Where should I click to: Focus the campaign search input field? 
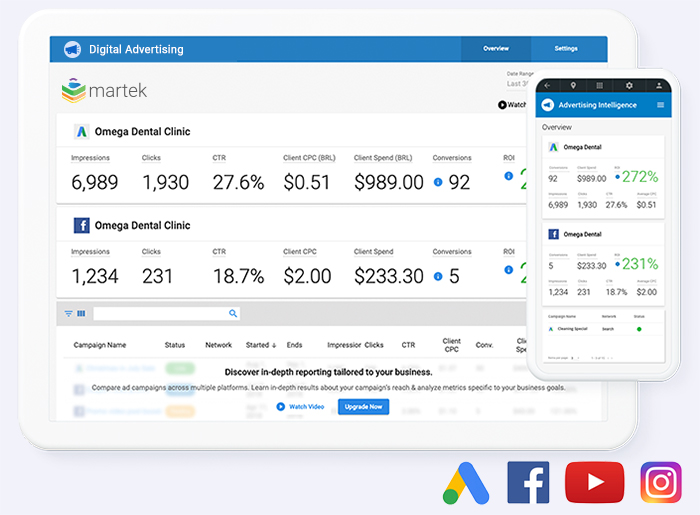tap(167, 314)
